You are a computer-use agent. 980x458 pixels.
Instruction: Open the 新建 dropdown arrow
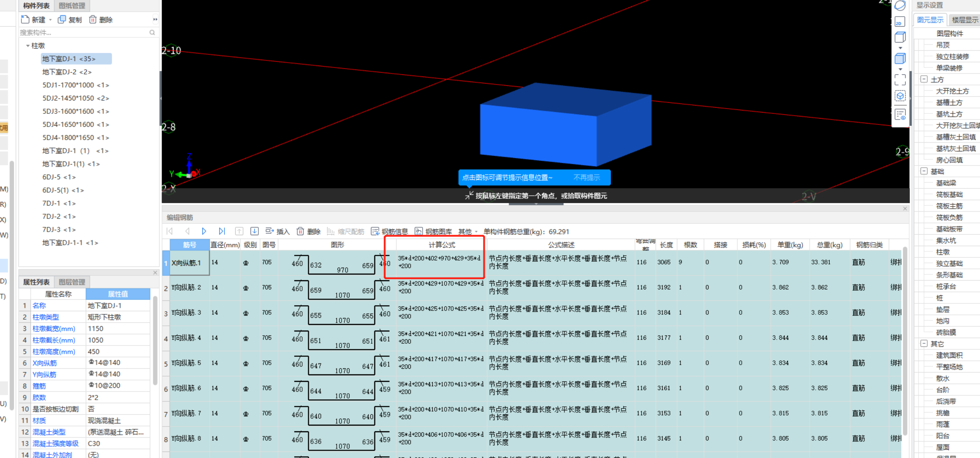click(50, 20)
